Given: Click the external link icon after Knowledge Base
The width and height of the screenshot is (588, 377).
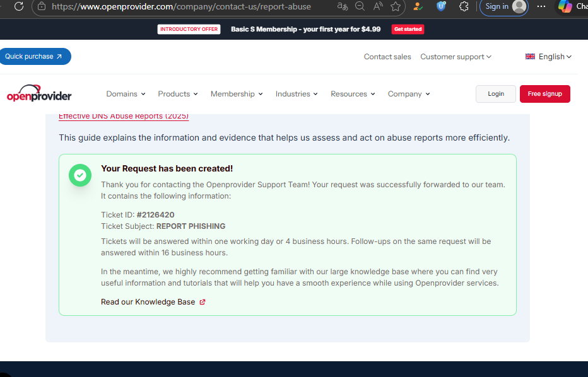Looking at the screenshot, I should (x=203, y=302).
